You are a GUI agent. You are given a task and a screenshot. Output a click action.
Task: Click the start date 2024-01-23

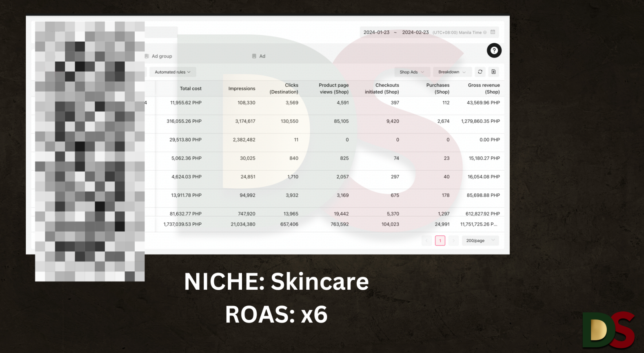tap(376, 32)
